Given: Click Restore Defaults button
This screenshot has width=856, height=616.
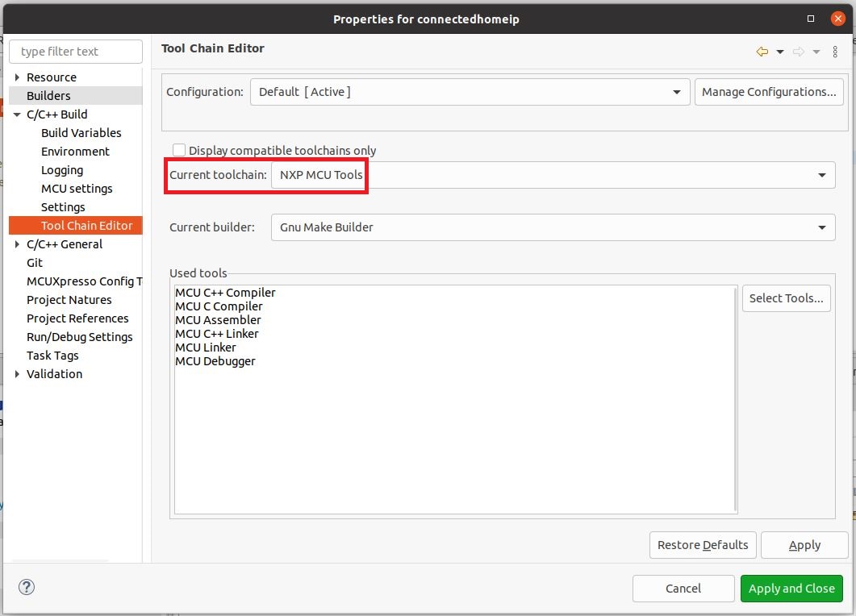Looking at the screenshot, I should [x=703, y=544].
